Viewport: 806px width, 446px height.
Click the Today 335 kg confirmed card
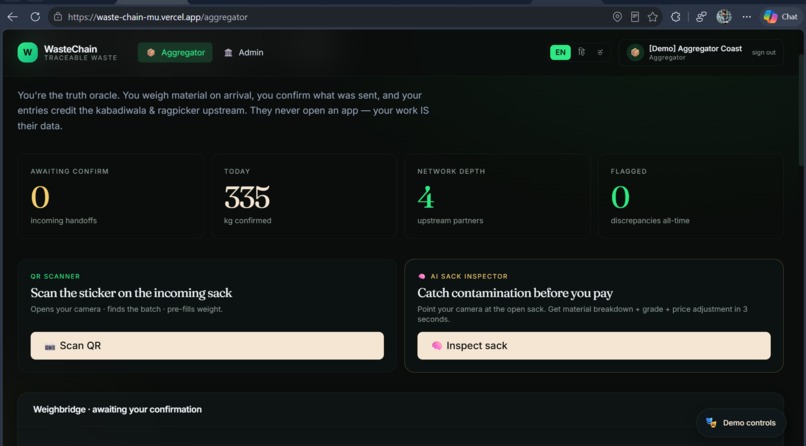point(304,196)
